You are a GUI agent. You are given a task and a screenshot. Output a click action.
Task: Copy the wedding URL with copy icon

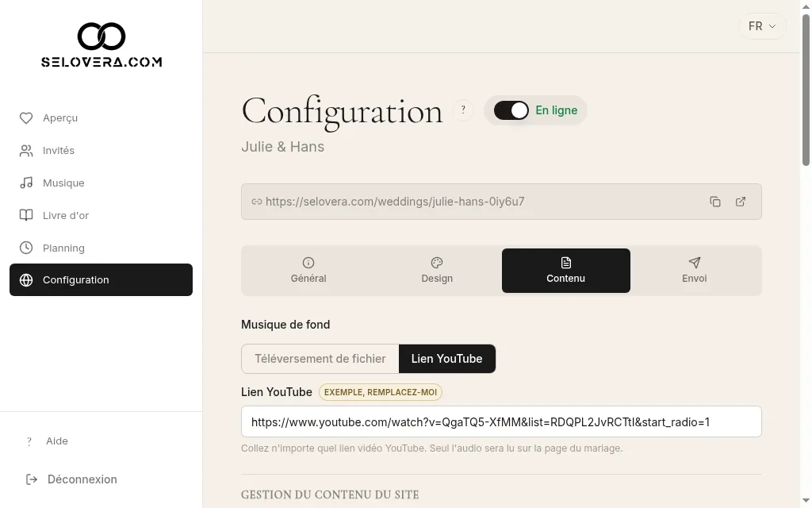(715, 202)
